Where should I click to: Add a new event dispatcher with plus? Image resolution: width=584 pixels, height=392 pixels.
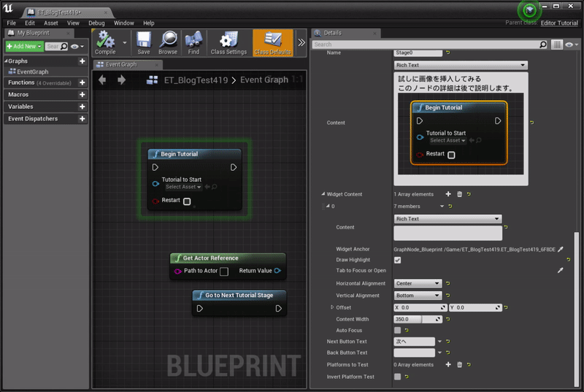[x=82, y=119]
